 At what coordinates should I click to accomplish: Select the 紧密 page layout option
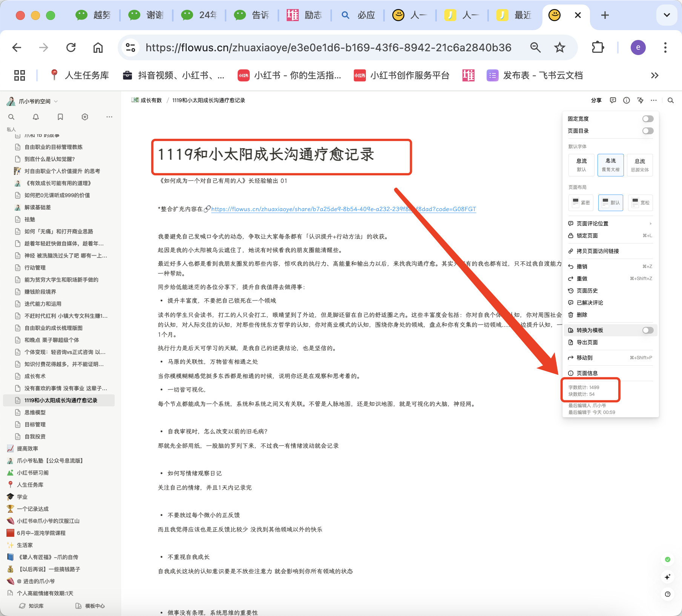(x=581, y=203)
